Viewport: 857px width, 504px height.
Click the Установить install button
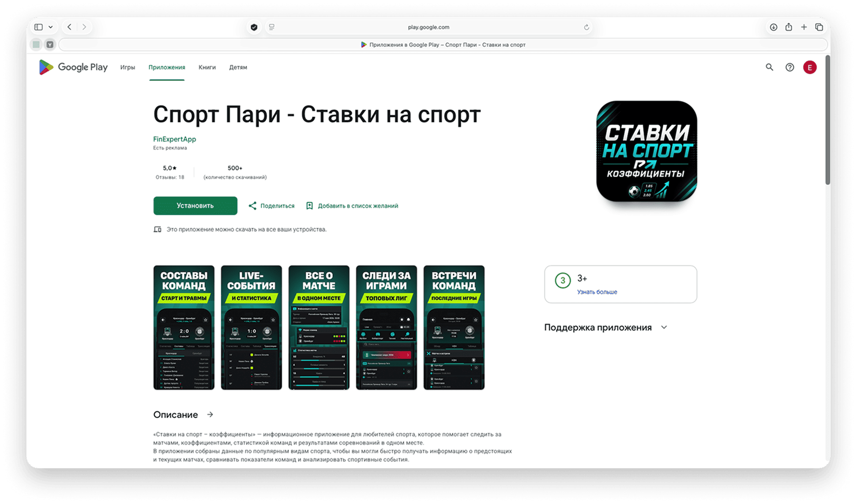tap(195, 206)
